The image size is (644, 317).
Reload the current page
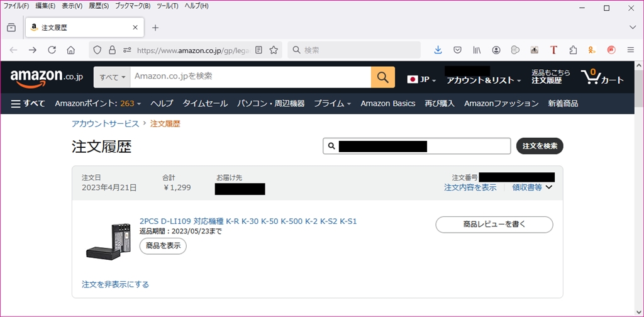point(52,50)
